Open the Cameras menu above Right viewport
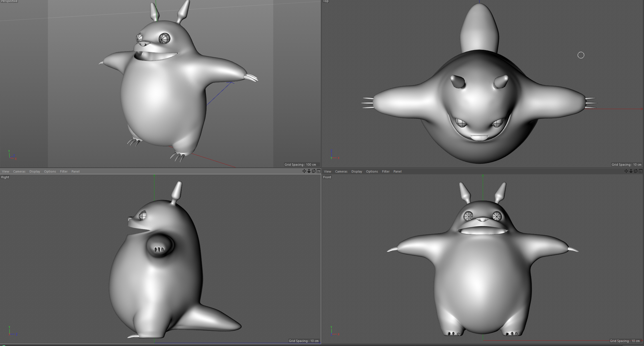This screenshot has height=346, width=644. 19,171
